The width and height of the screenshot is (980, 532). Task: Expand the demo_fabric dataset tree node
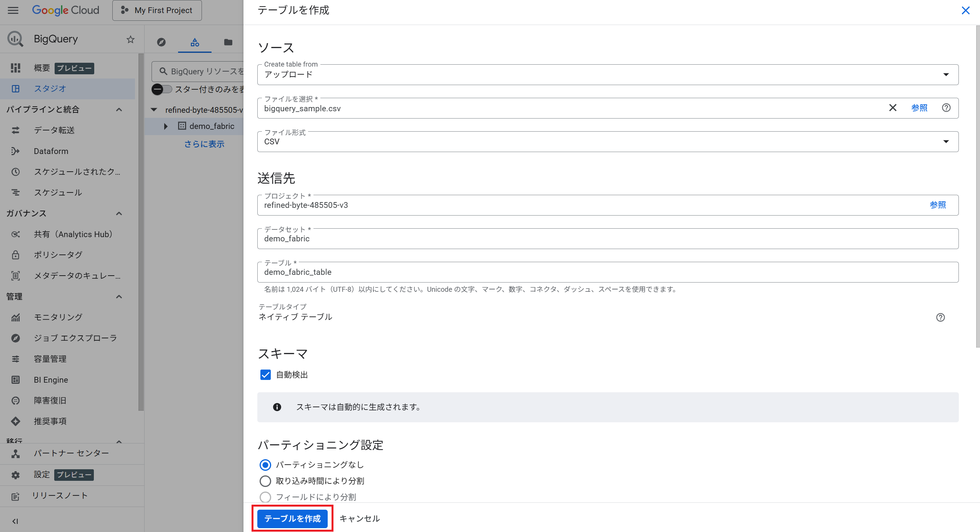click(166, 126)
